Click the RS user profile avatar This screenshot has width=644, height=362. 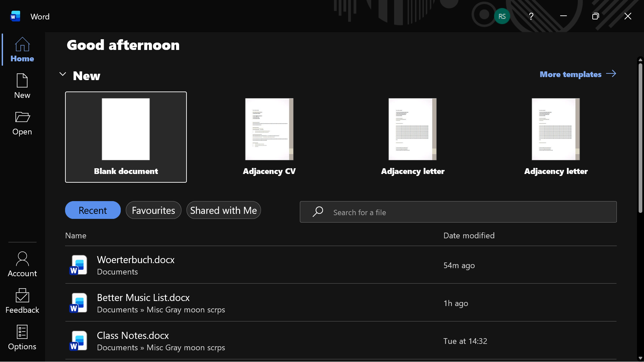[502, 16]
